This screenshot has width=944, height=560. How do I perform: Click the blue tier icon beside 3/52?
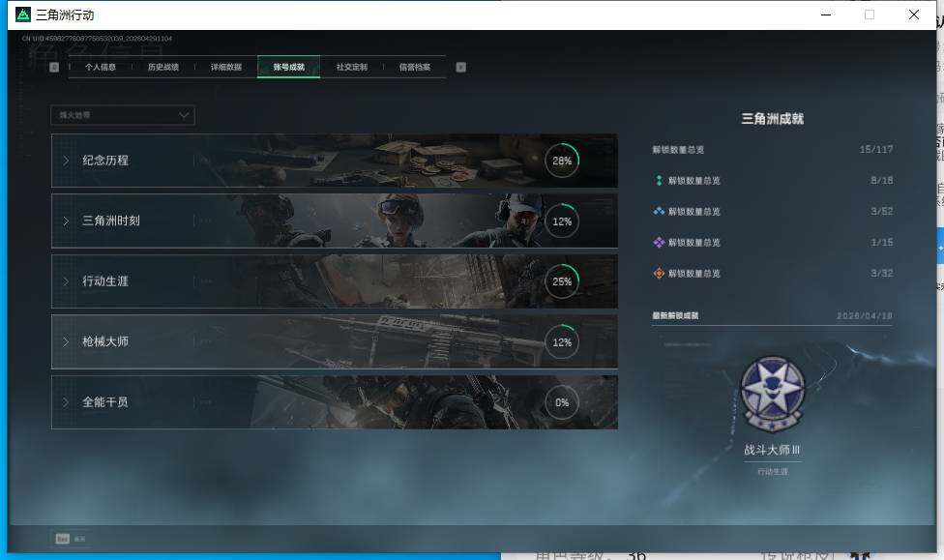tap(659, 212)
